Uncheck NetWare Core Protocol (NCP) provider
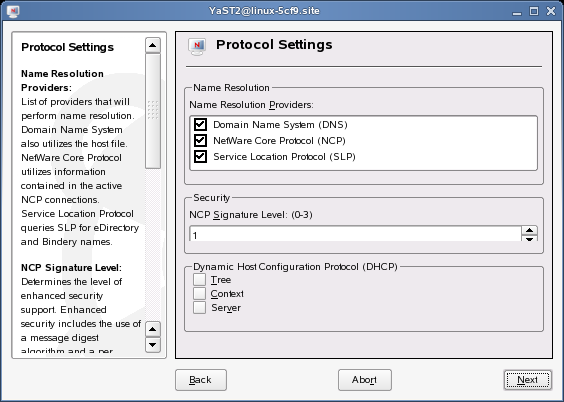Image resolution: width=564 pixels, height=402 pixels. tap(200, 140)
